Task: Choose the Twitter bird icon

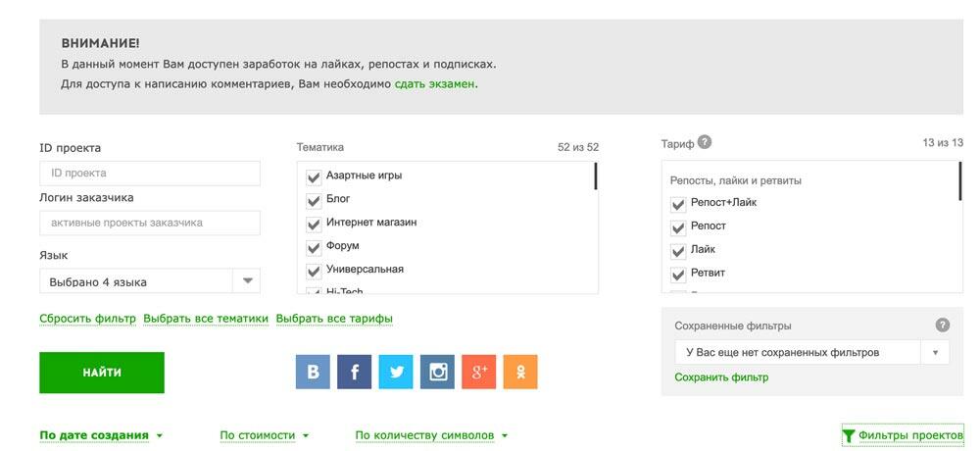Action: point(396,373)
